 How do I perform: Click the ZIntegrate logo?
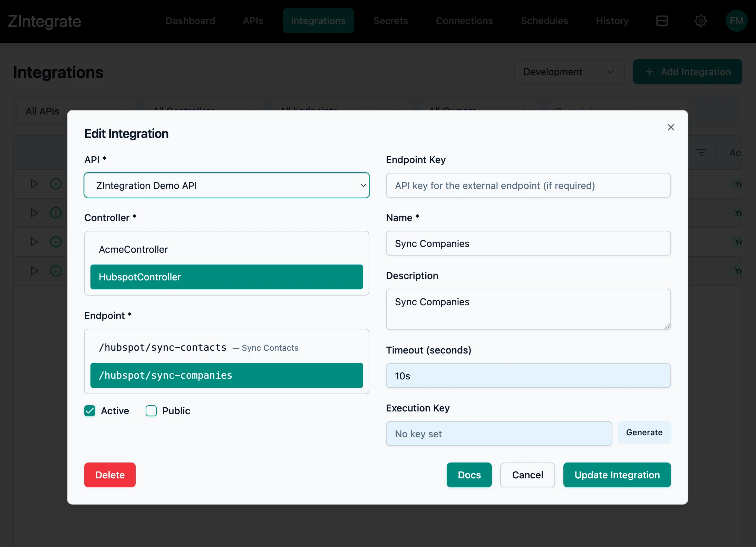(x=44, y=21)
